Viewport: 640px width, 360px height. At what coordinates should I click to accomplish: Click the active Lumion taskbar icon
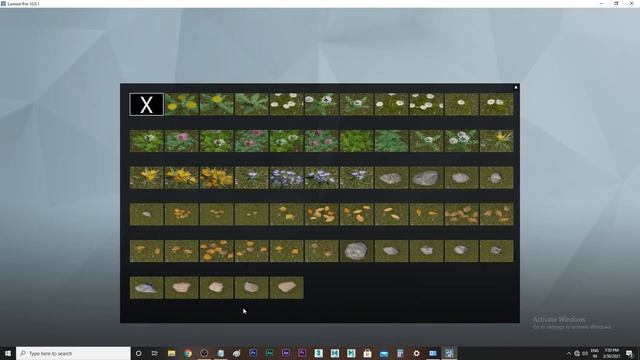(449, 353)
